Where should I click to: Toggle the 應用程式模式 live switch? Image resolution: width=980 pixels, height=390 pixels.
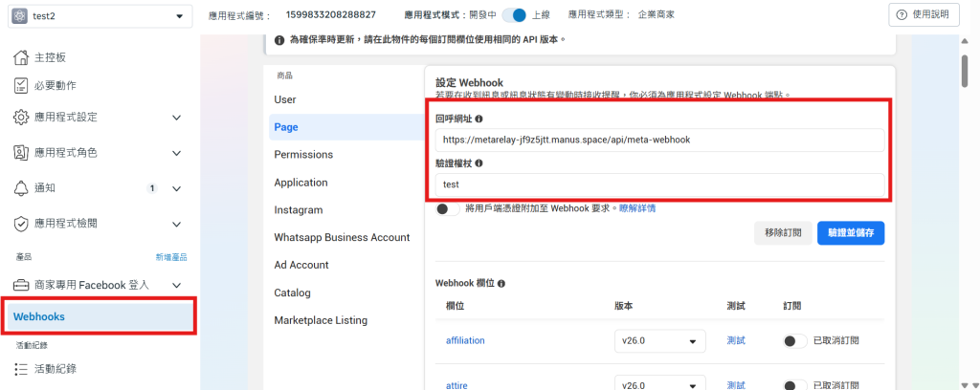(514, 15)
